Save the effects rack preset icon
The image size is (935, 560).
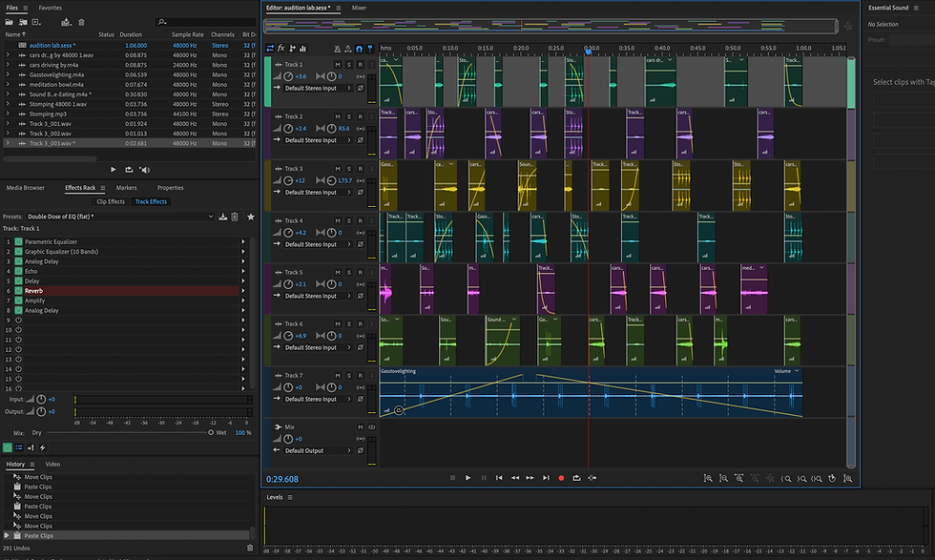pyautogui.click(x=222, y=217)
